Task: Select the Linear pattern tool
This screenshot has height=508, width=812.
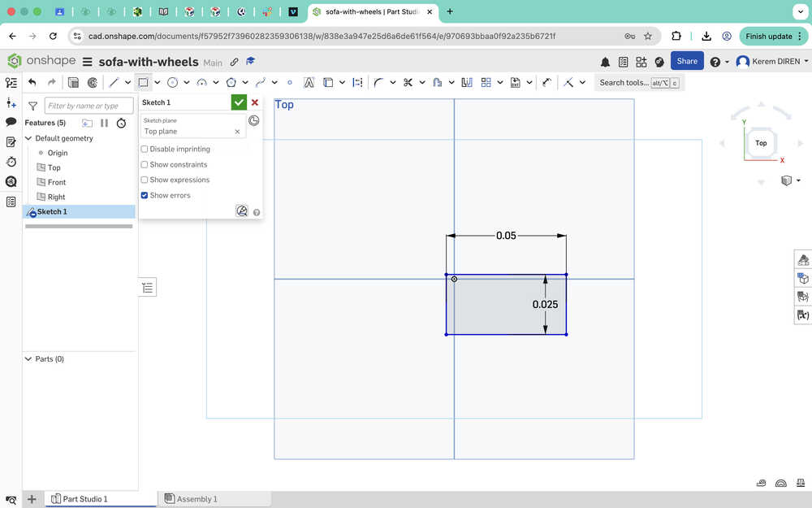Action: (x=486, y=82)
